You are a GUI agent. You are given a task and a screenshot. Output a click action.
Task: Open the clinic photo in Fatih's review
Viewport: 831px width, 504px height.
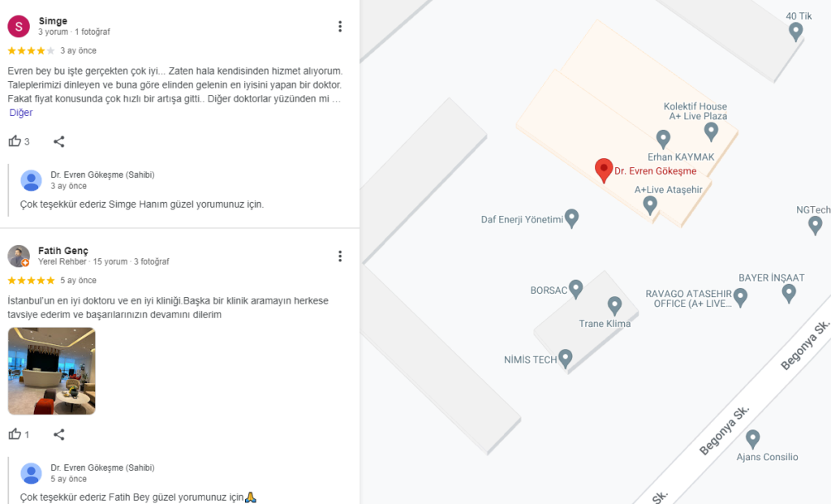pyautogui.click(x=51, y=371)
